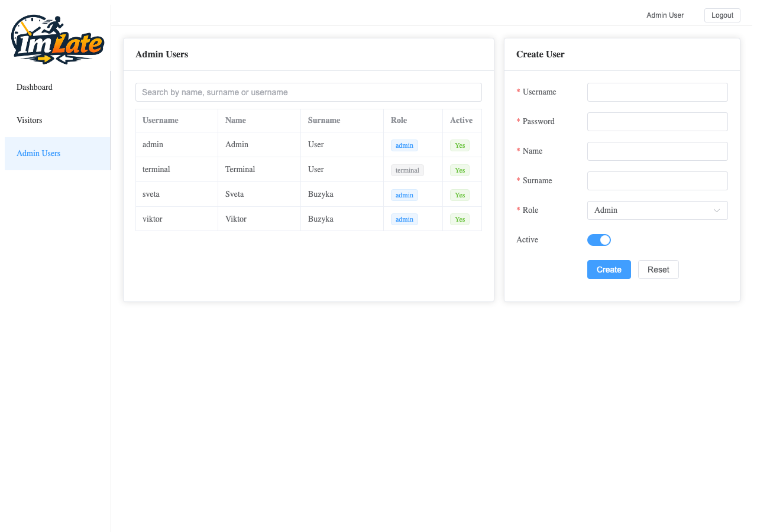Click the Yes badge for terminal user
The height and width of the screenshot is (532, 757).
click(460, 170)
